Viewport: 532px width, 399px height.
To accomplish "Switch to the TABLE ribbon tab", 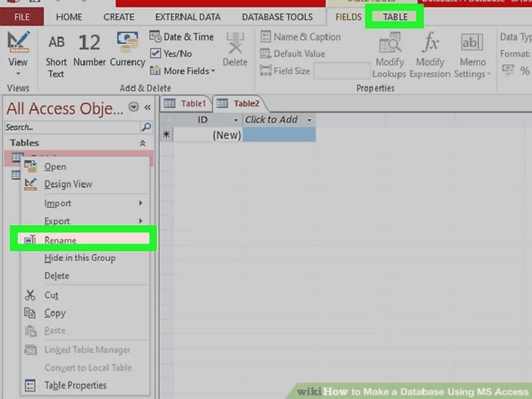I will (x=394, y=17).
